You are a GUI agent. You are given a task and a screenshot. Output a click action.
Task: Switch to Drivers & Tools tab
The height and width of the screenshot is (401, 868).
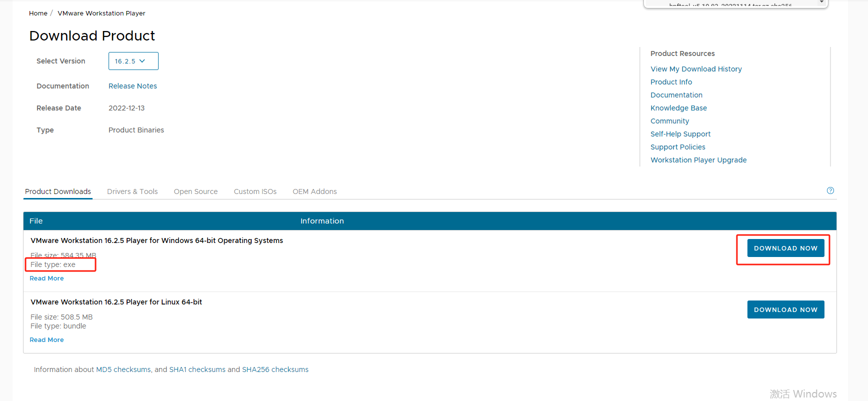132,191
